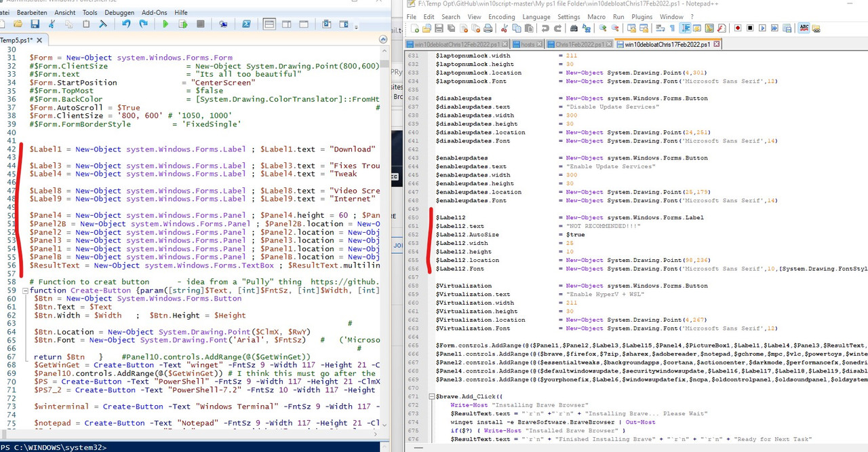Open Macro menu in Notepad++
The width and height of the screenshot is (868, 452).
(597, 16)
